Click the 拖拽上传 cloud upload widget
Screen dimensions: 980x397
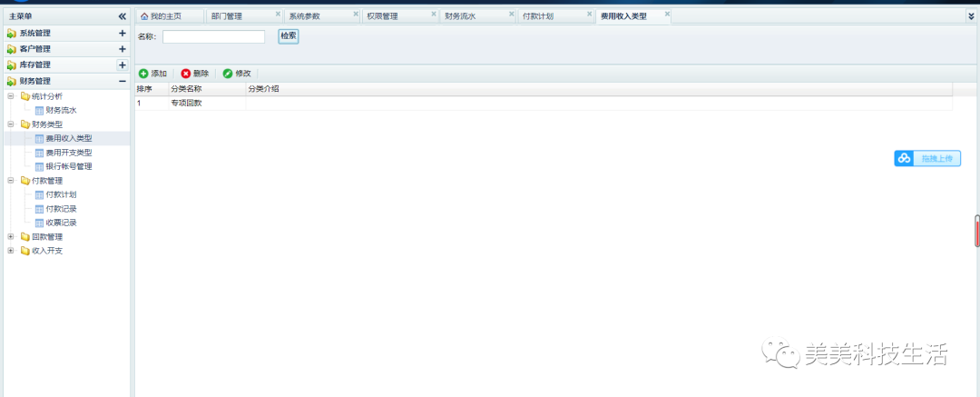(x=927, y=158)
